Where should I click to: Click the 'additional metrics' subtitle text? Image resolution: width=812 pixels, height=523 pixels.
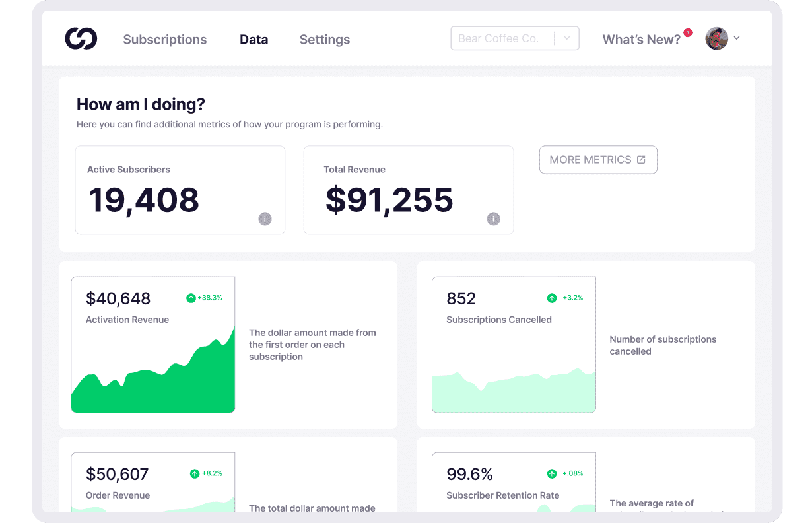[230, 124]
